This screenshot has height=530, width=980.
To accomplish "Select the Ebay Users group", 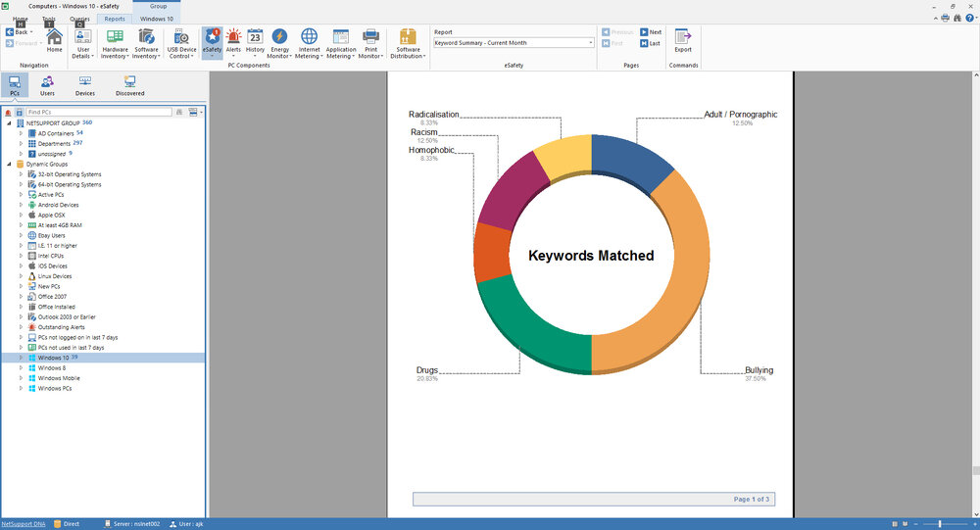I will 51,236.
